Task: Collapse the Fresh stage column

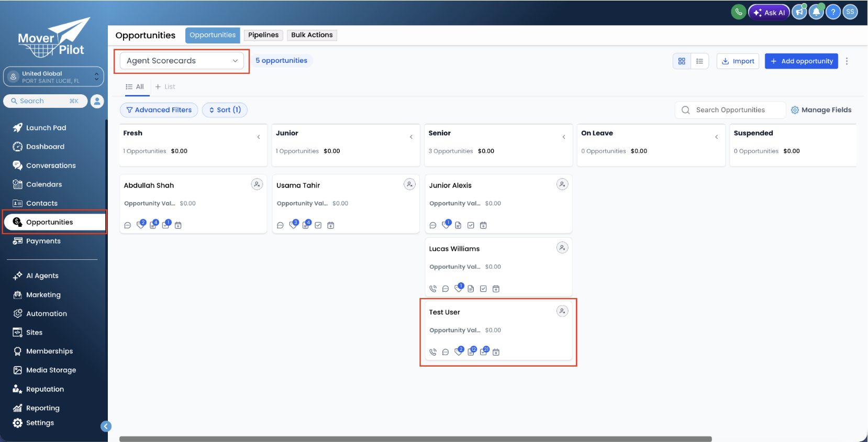Action: pos(259,137)
